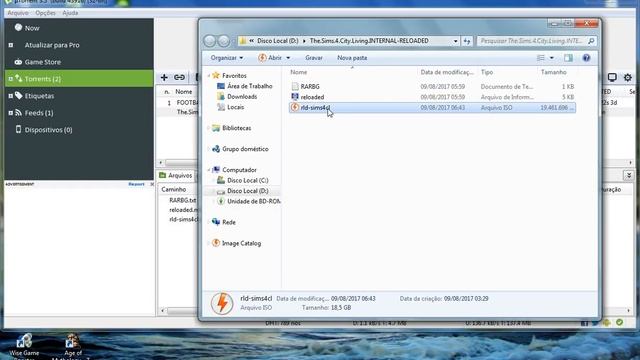The width and height of the screenshot is (640, 360).
Task: Sort by Data de modificação column
Action: tap(447, 72)
